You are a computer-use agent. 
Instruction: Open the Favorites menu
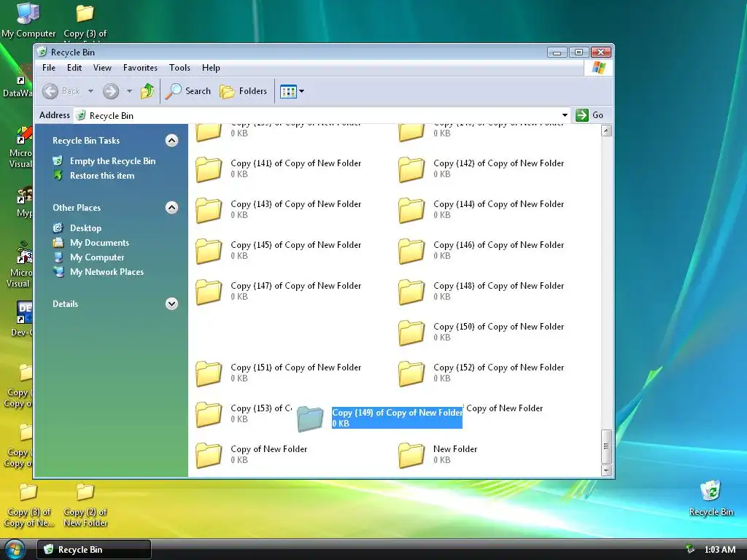pos(140,68)
